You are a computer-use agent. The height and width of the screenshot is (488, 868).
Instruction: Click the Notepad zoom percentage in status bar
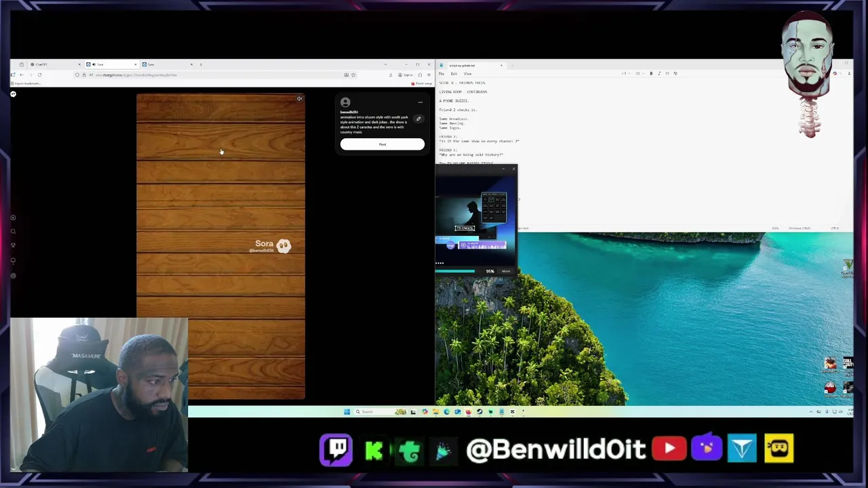(775, 228)
